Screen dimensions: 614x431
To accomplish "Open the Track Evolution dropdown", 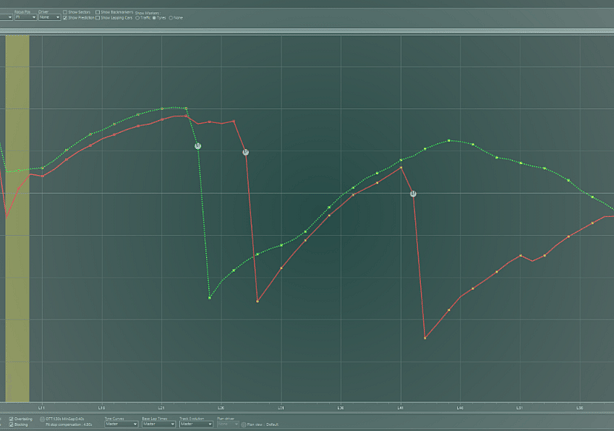I will 194,424.
